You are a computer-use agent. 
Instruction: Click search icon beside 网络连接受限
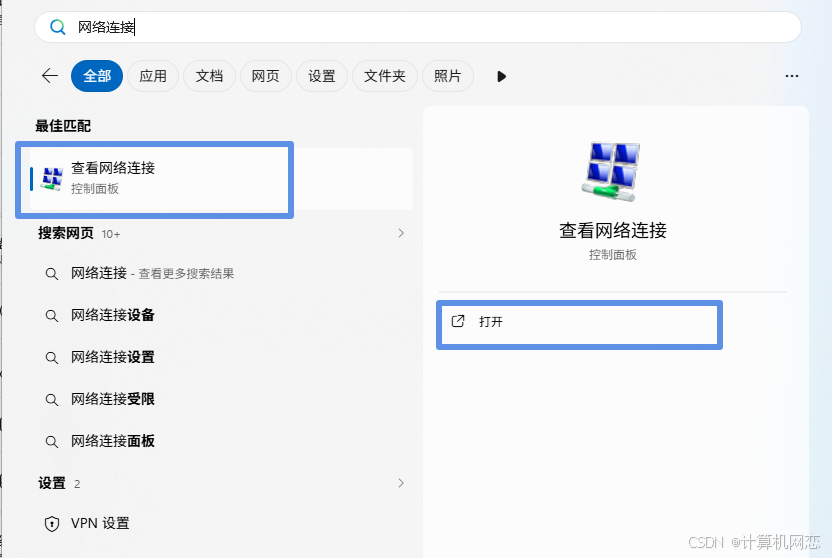click(51, 400)
